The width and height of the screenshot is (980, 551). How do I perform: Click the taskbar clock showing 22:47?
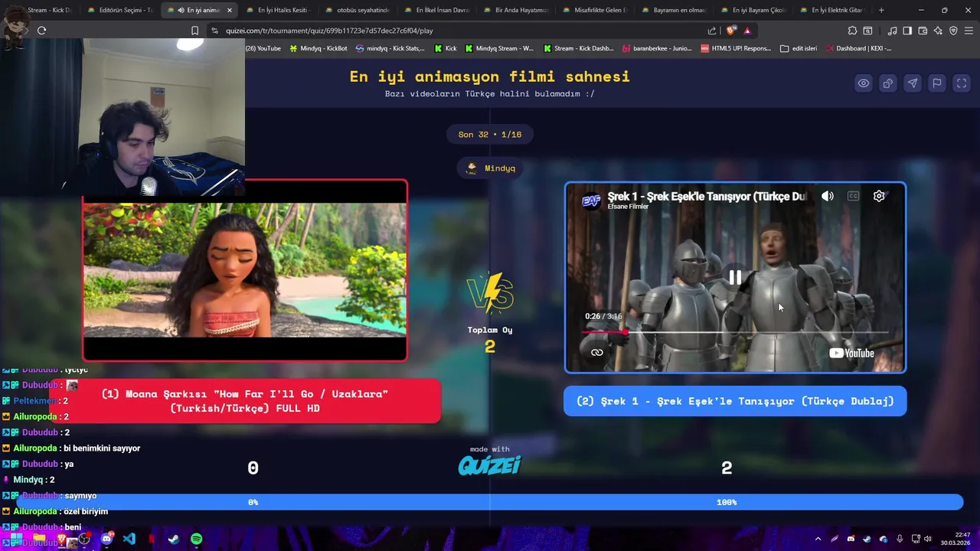coord(956,539)
